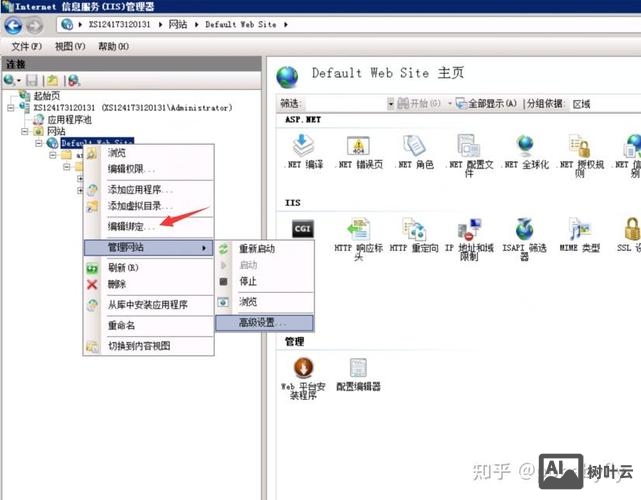
Task: Choose 高级设置 in the submenu
Action: tap(264, 323)
